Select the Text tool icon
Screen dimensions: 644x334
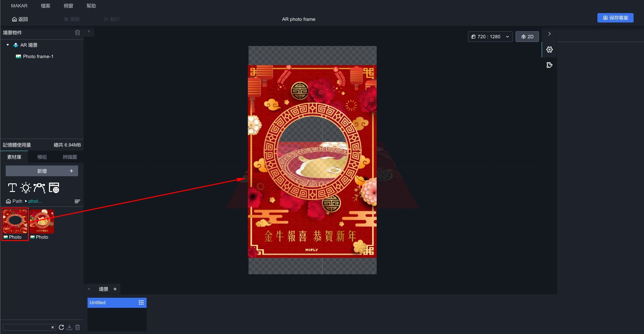(x=12, y=188)
